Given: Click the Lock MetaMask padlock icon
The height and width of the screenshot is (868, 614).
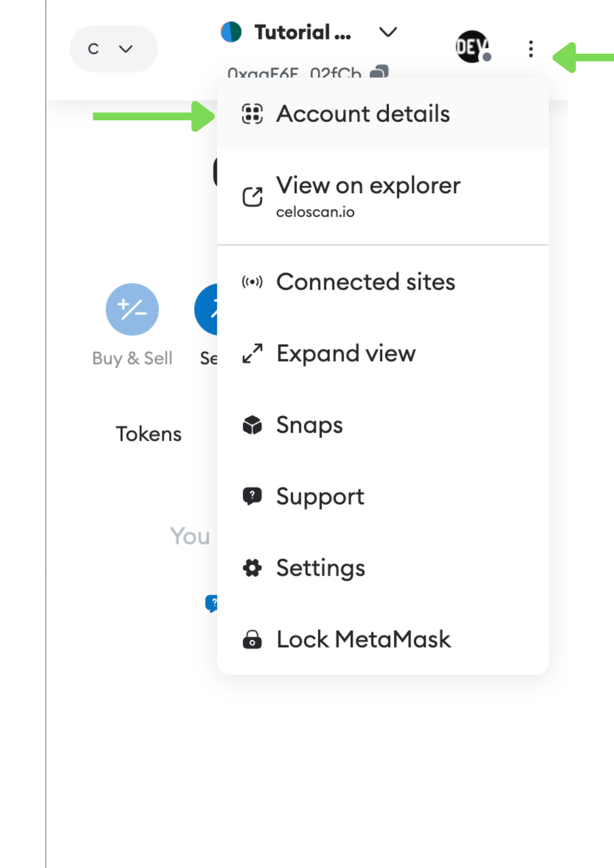Looking at the screenshot, I should tap(252, 639).
